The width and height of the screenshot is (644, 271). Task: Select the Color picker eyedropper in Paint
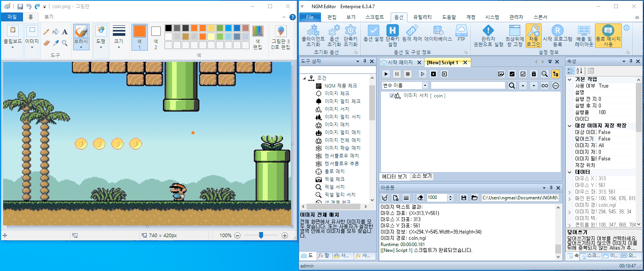(x=56, y=43)
